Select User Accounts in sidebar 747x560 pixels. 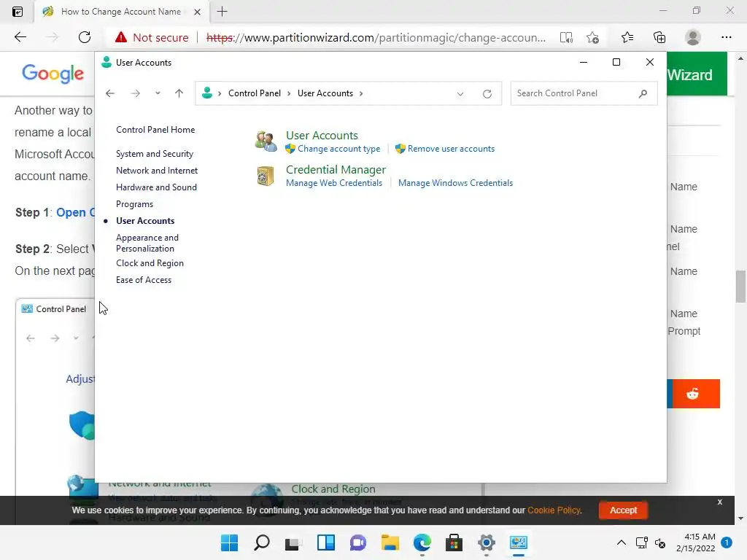[145, 221]
